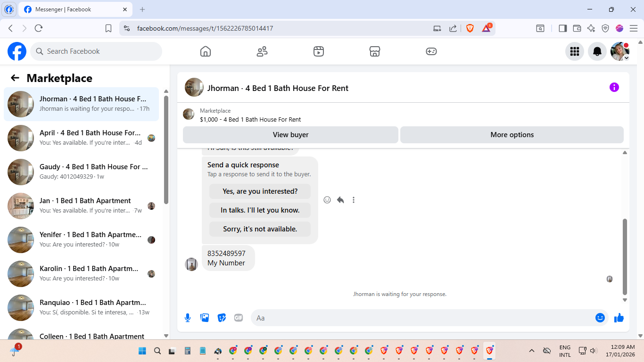Send a voice clip with microphone icon
Screen dimensions: 644x362
[x=188, y=318]
